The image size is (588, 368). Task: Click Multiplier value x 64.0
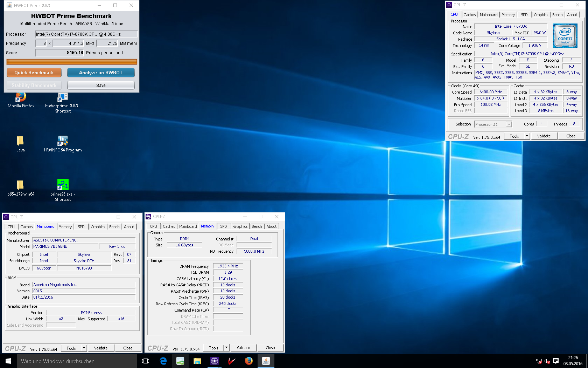490,98
